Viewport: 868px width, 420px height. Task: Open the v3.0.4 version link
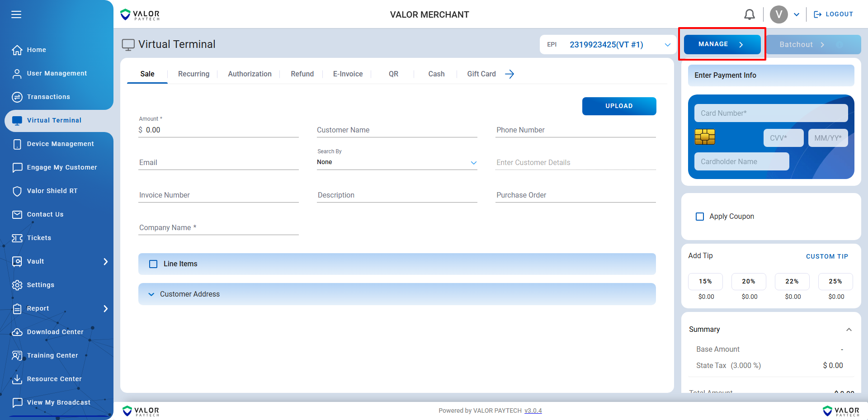pos(533,411)
